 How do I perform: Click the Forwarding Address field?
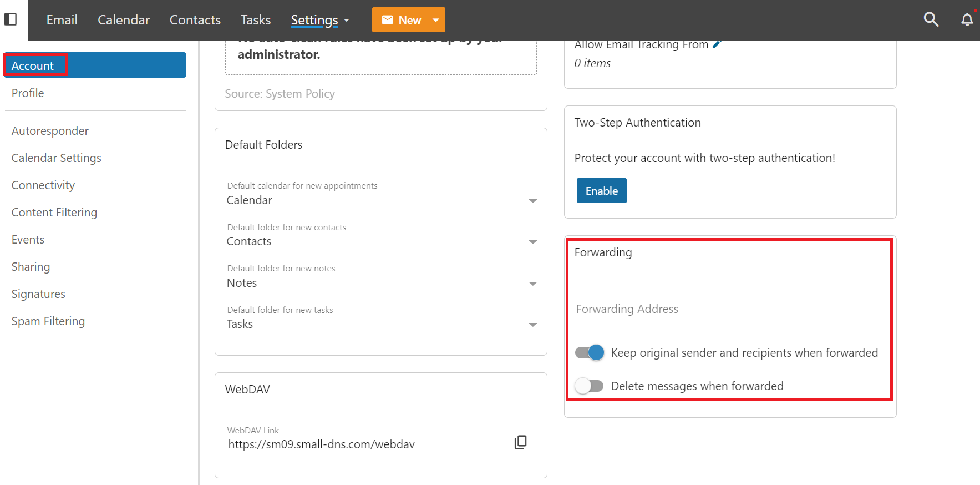(729, 309)
